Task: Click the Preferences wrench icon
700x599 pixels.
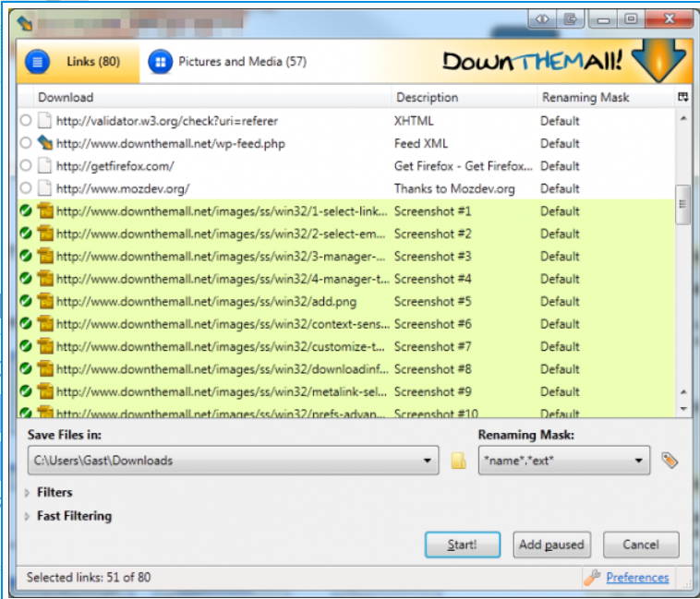Action: tap(592, 577)
